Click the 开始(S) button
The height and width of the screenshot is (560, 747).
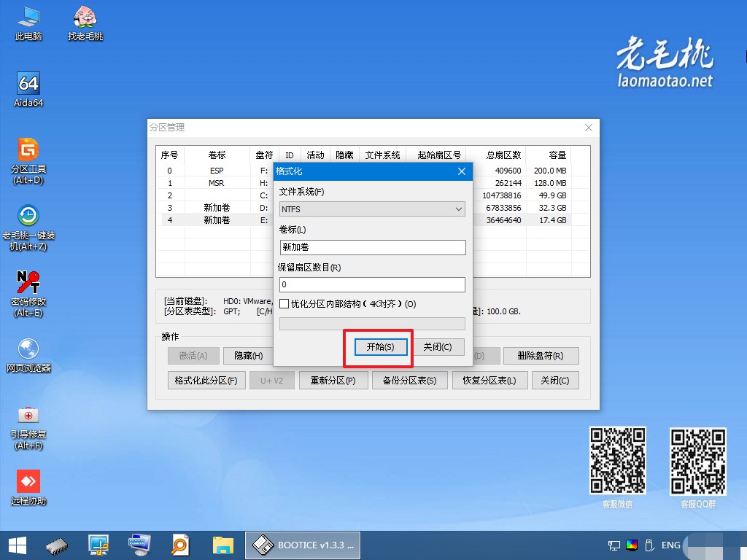pyautogui.click(x=381, y=347)
